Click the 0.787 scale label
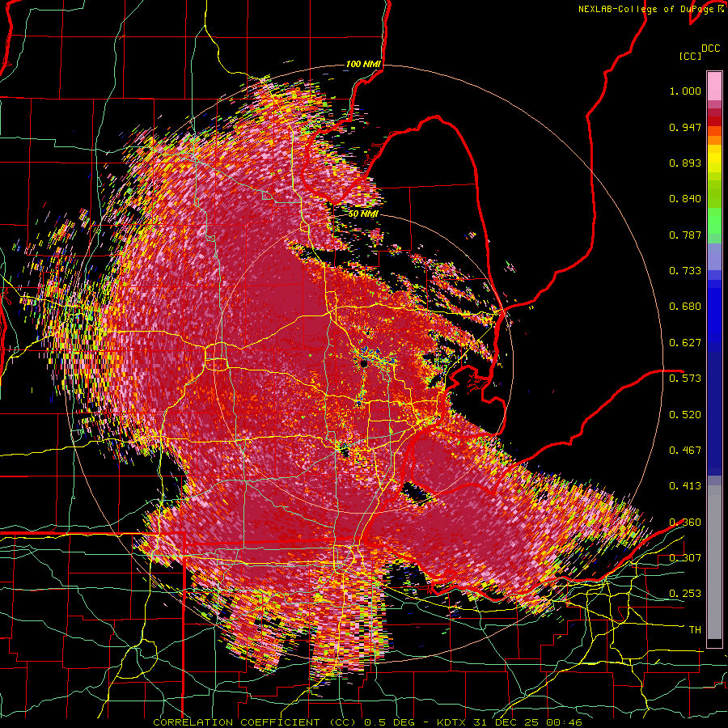The height and width of the screenshot is (728, 728). click(x=685, y=235)
